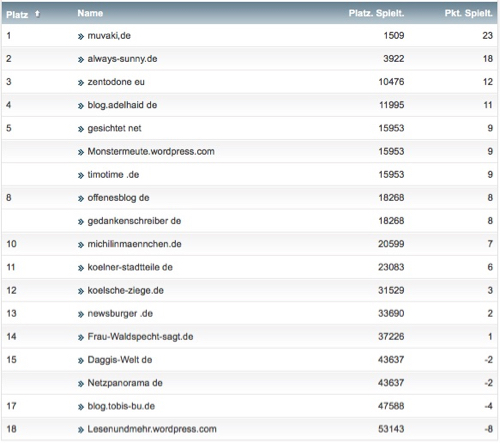This screenshot has height=443, width=500.
Task: Open the michilinmaennchen.de link
Action: pos(134,244)
